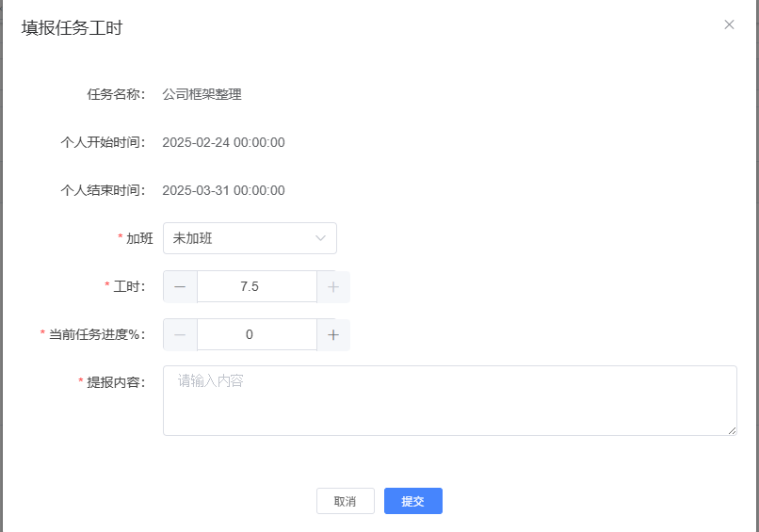Viewport: 759px width, 532px height.
Task: Open the 未加班 selection box
Action: [241, 238]
